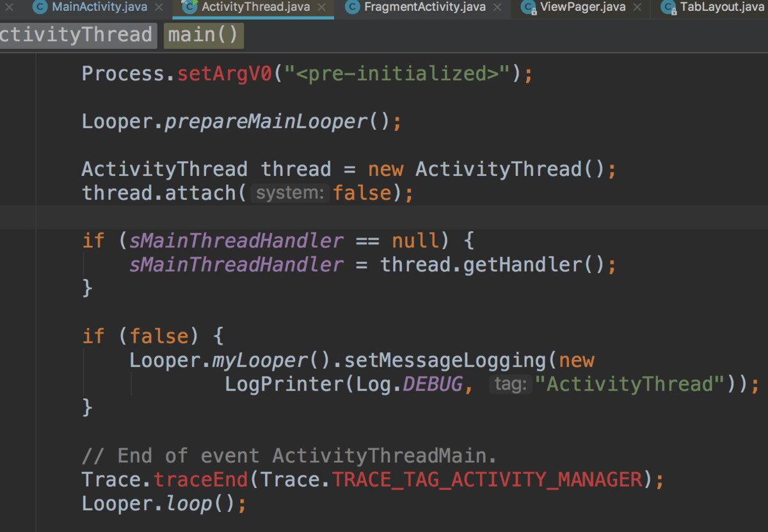Switch to the TabLayout.java tab
Viewport: 768px width, 532px height.
click(723, 8)
